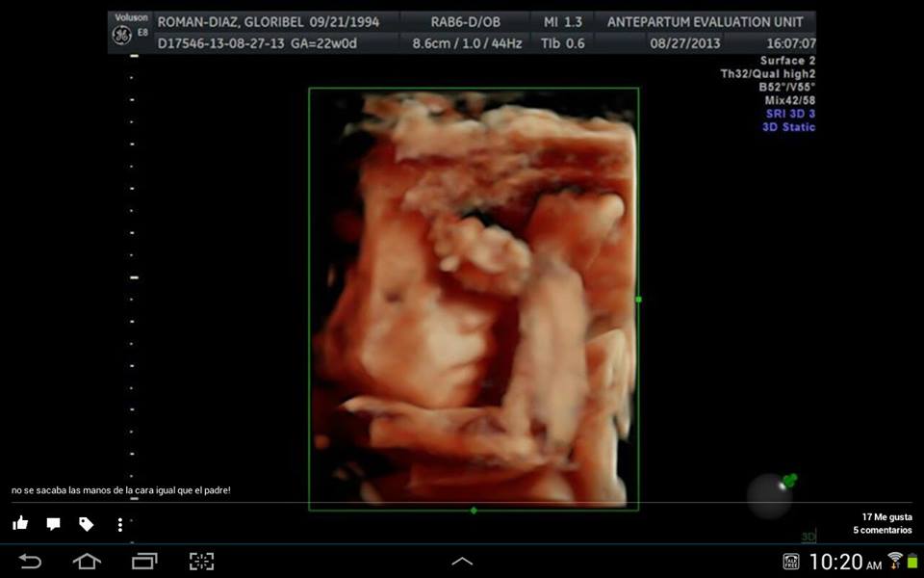The width and height of the screenshot is (924, 578).
Task: Open the comment speech bubble icon
Action: (53, 524)
